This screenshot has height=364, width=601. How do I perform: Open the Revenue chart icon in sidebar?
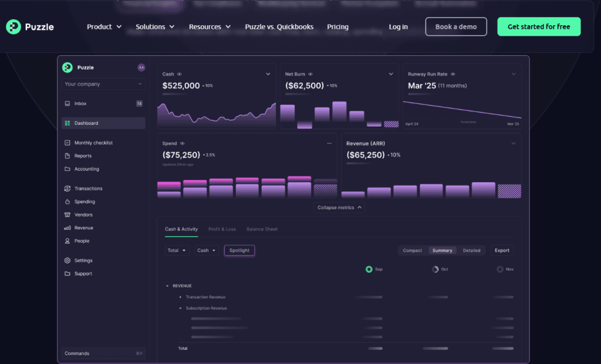tap(67, 228)
